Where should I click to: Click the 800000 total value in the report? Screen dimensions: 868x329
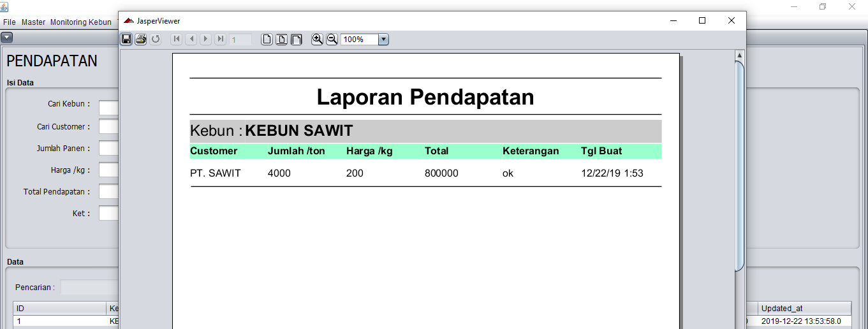click(441, 173)
